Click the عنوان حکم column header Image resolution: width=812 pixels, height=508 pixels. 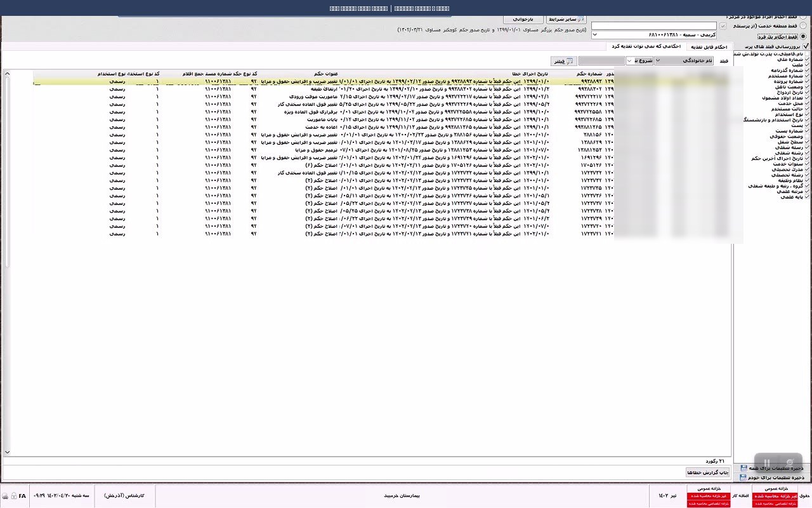click(x=325, y=74)
